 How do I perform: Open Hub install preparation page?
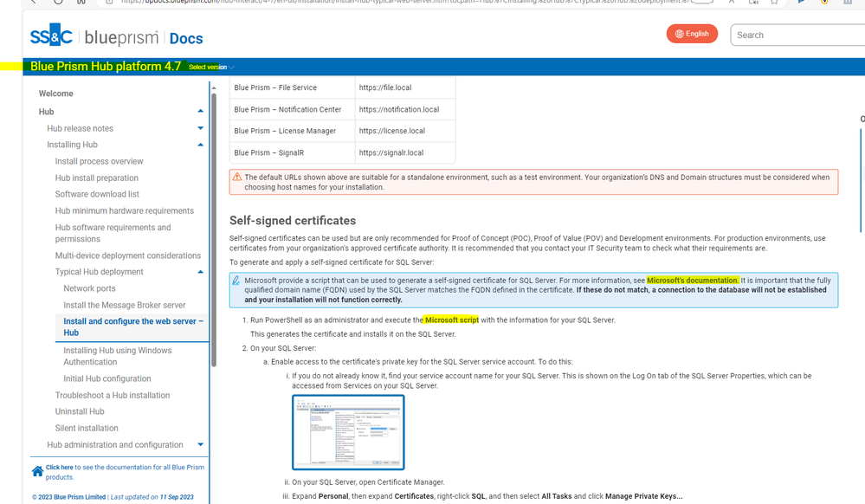tap(96, 178)
